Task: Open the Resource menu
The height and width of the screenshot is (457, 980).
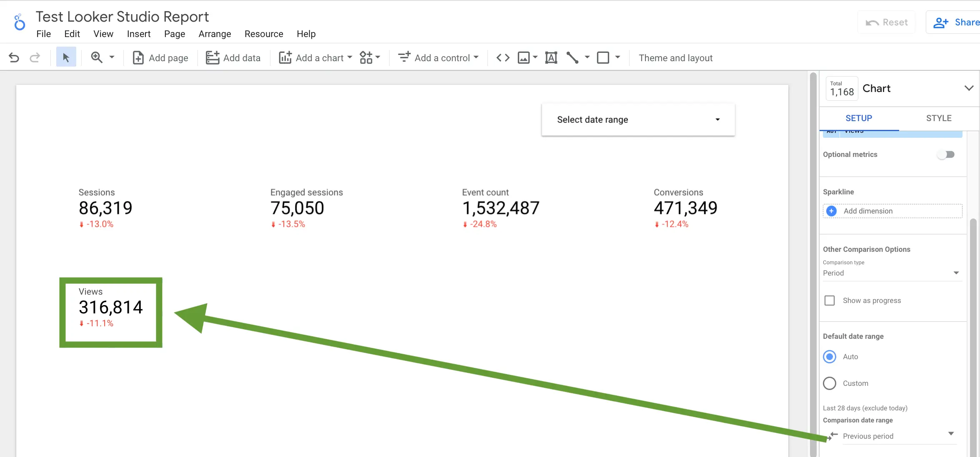Action: tap(264, 34)
